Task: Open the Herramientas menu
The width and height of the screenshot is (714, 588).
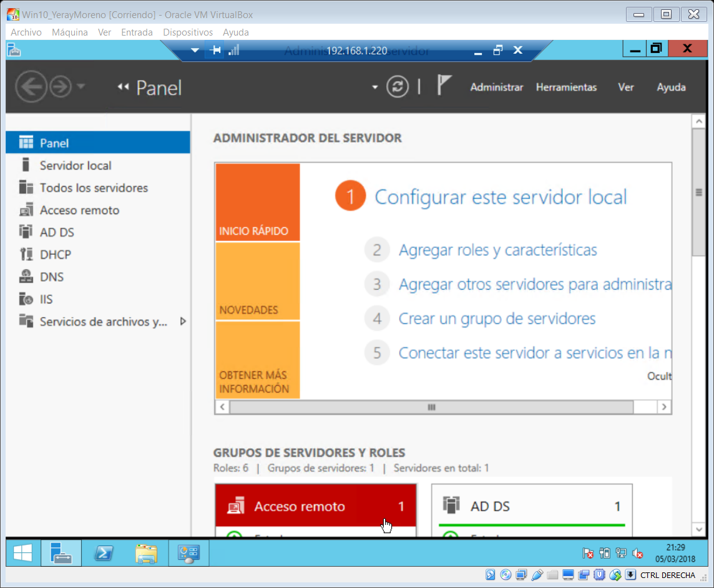Action: tap(566, 87)
